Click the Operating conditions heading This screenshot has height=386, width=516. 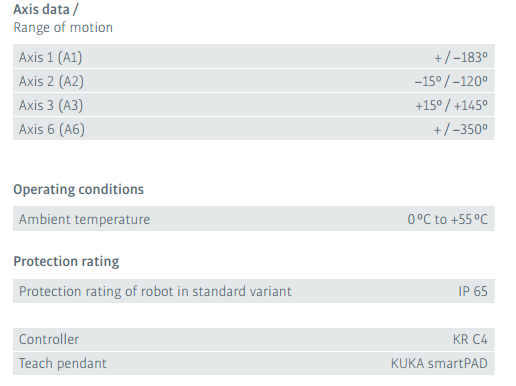[x=78, y=189]
